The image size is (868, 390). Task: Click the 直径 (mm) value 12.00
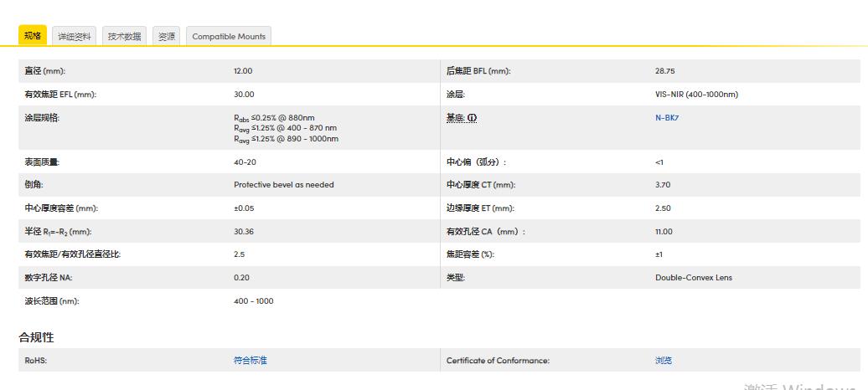[243, 71]
